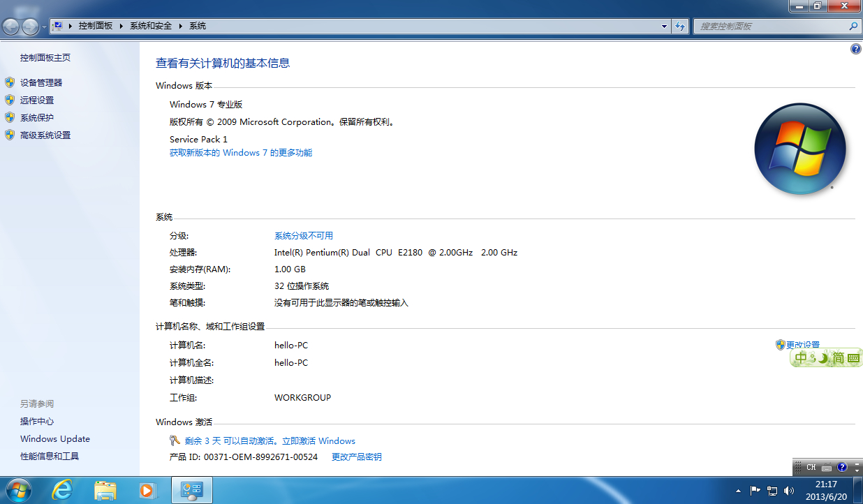Click the help question mark icon

coord(856,49)
